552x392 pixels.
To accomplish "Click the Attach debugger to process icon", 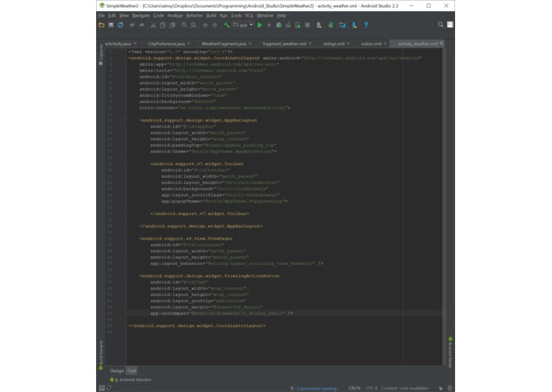I will coord(298,25).
